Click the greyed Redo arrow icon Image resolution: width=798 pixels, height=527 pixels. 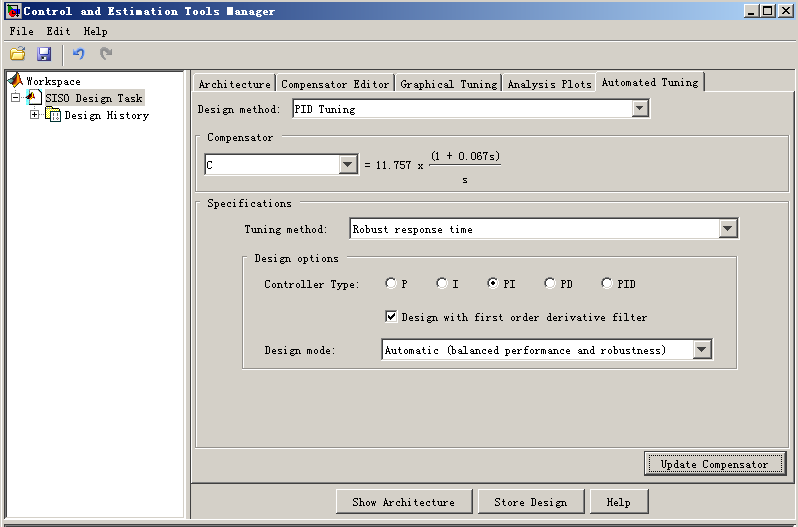[106, 53]
